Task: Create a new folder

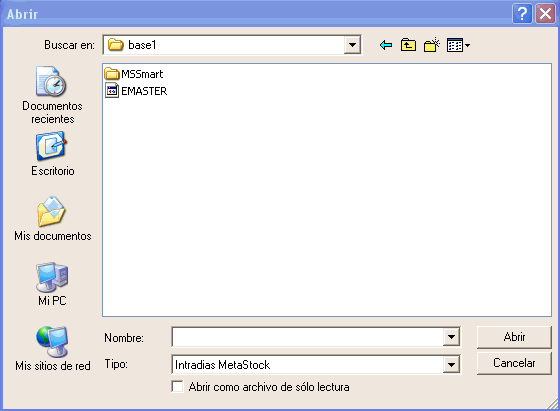Action: pos(431,45)
